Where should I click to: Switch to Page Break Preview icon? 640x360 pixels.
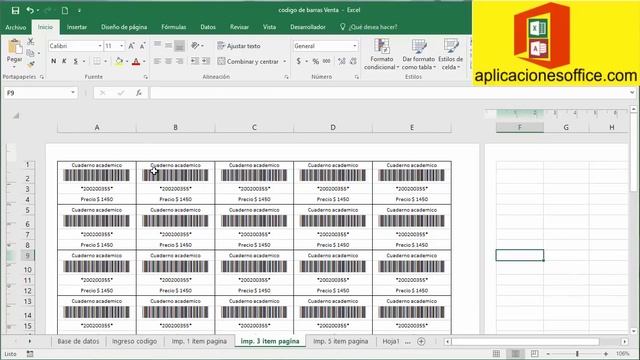coord(534,353)
